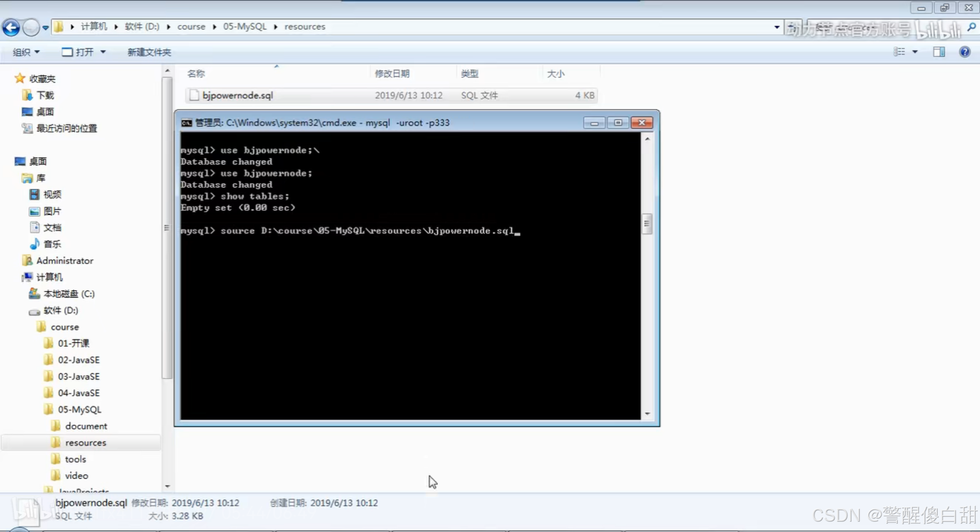
Task: Open the 01-开课 folder
Action: click(73, 343)
